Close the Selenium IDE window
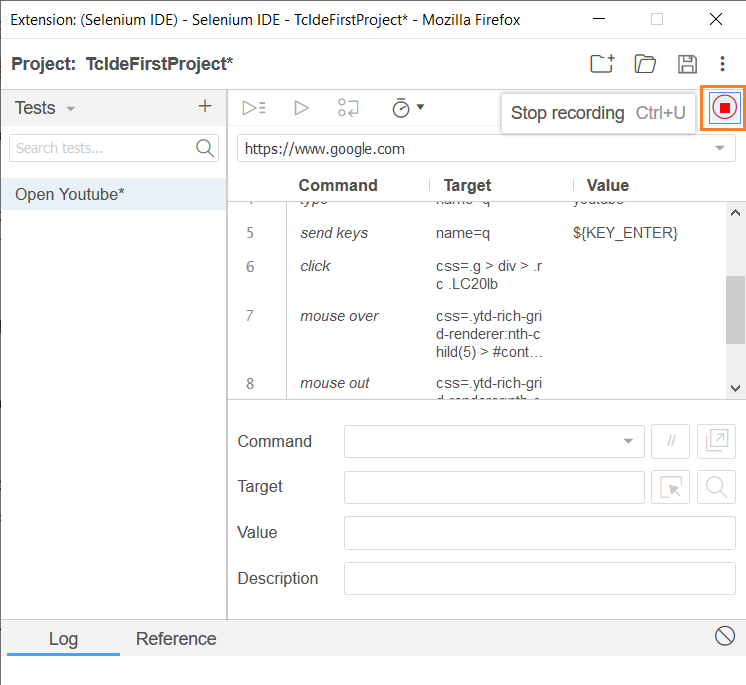This screenshot has height=685, width=746. coord(716,19)
